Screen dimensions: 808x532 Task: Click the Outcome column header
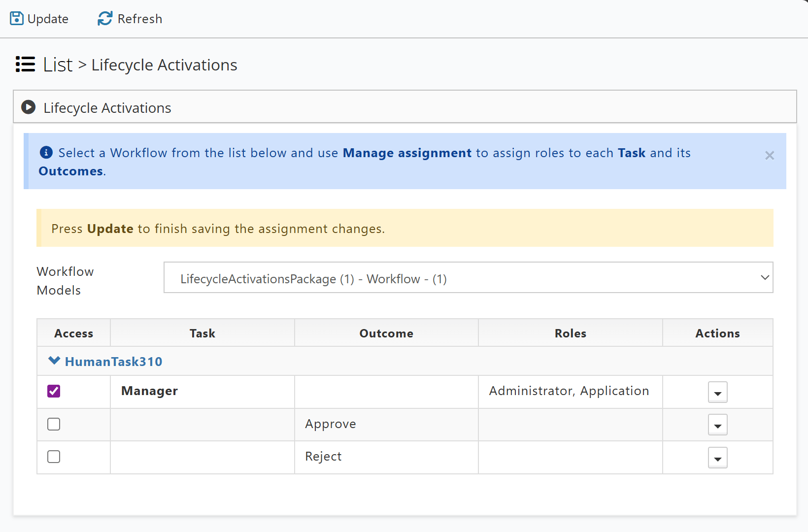click(x=386, y=333)
